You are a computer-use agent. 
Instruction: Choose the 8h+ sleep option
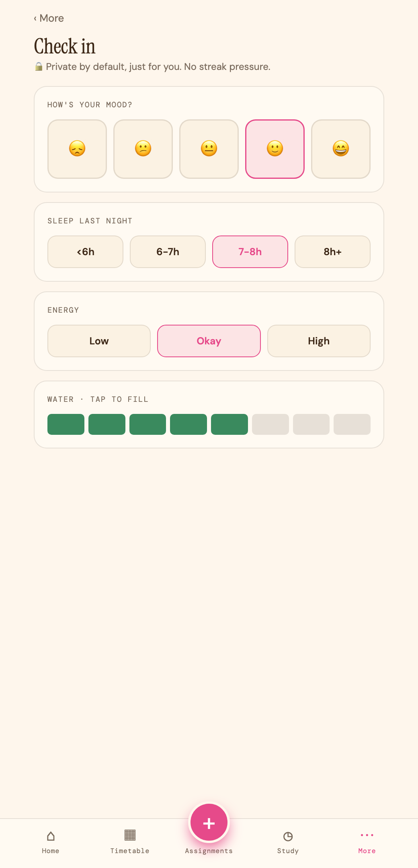click(332, 252)
